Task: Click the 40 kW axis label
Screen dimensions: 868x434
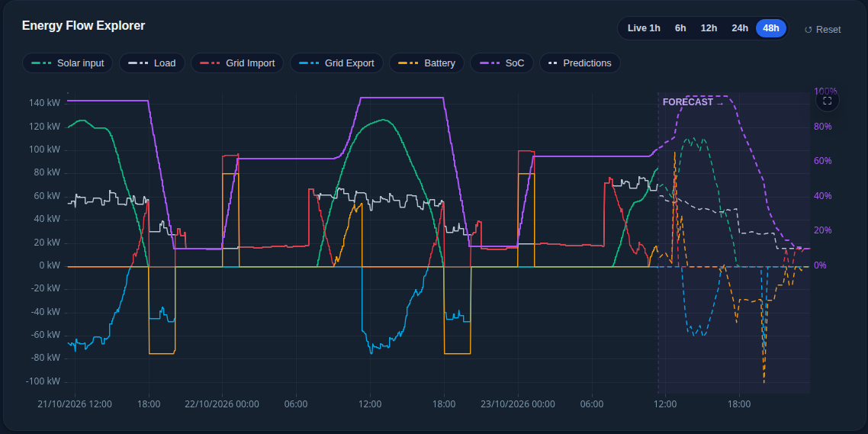Action: (x=48, y=220)
